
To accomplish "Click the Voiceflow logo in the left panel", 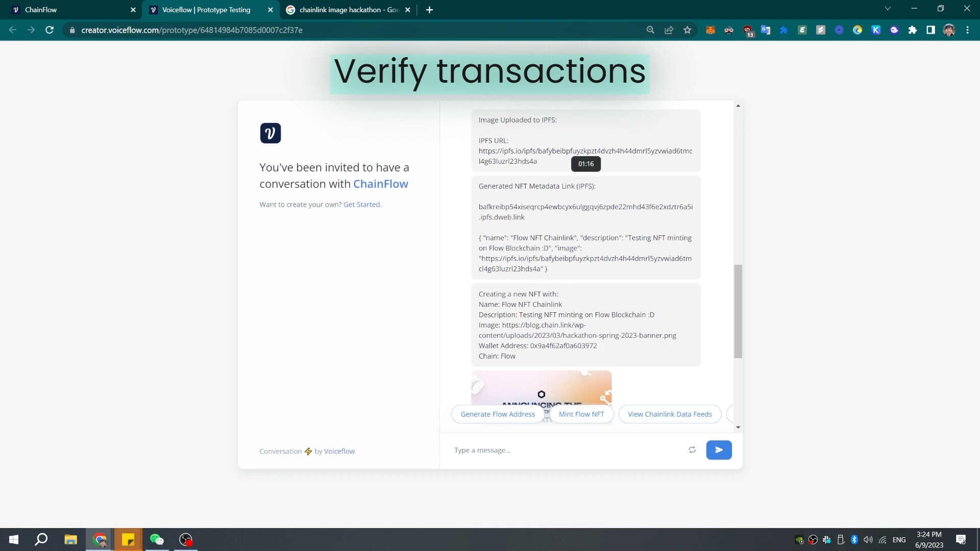I will [x=270, y=133].
